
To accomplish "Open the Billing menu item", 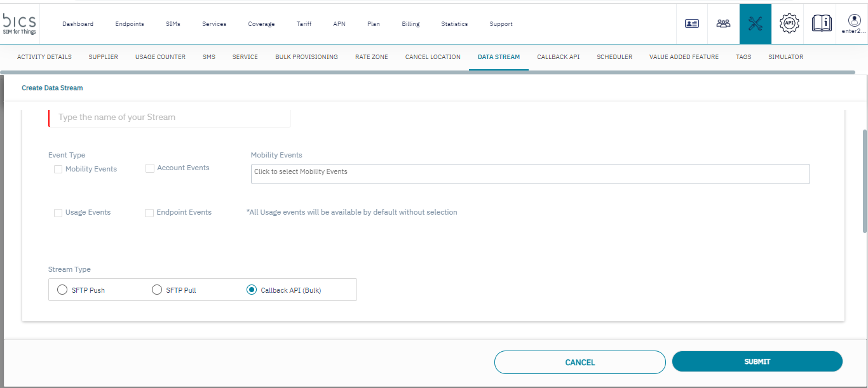I will (x=410, y=24).
